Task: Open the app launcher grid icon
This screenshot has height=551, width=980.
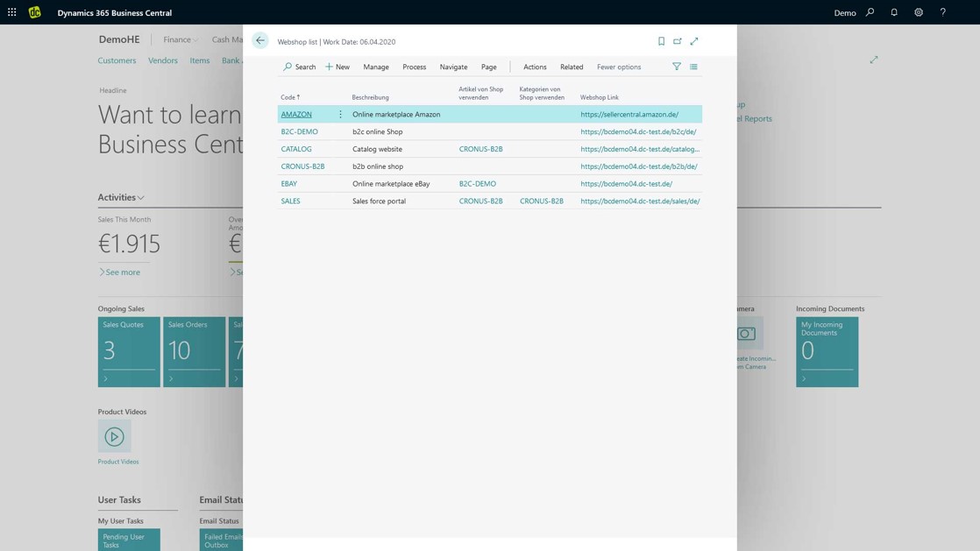Action: coord(10,11)
